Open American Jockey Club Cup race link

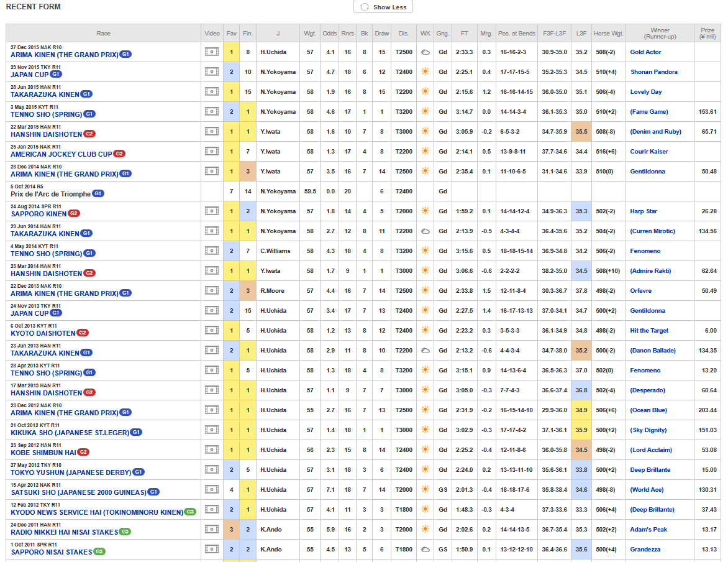click(x=61, y=154)
